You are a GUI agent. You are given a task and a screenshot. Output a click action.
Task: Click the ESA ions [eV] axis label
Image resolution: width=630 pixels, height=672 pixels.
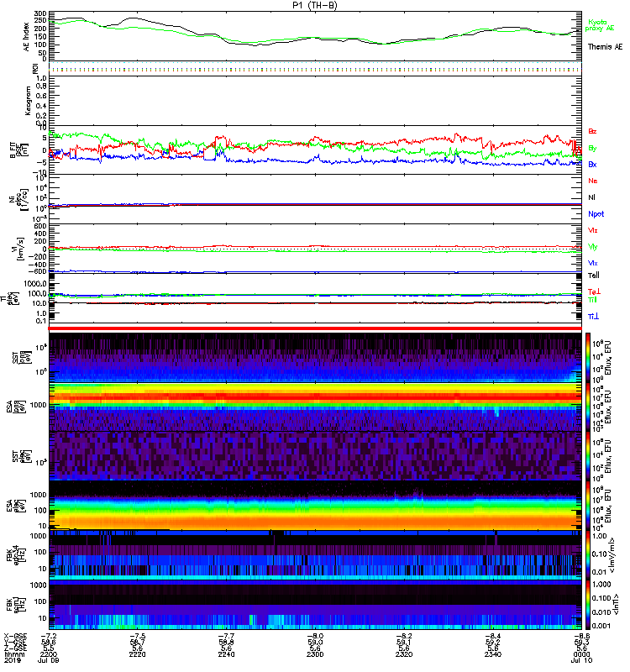coord(15,407)
